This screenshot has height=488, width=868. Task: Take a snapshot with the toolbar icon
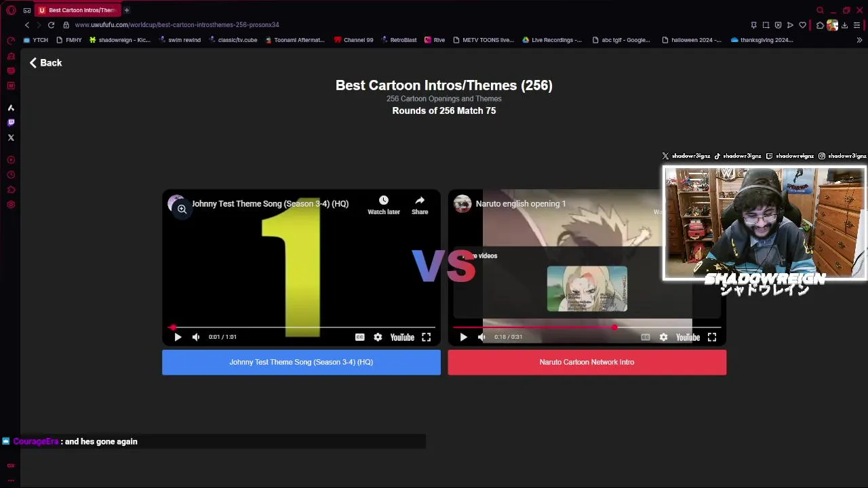(766, 25)
